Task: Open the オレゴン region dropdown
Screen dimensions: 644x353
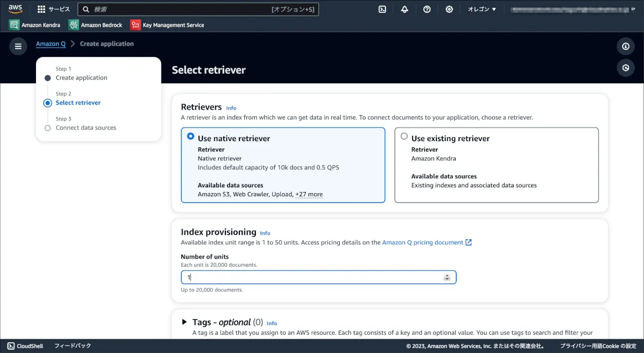Action: [x=482, y=9]
